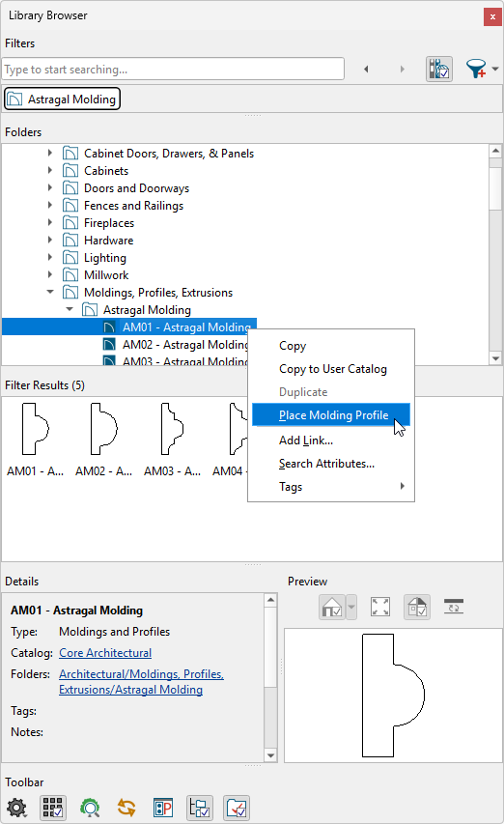Viewport: 504px width, 824px height.
Task: Select the AM02 thumbnail in Filter Results
Action: click(103, 440)
